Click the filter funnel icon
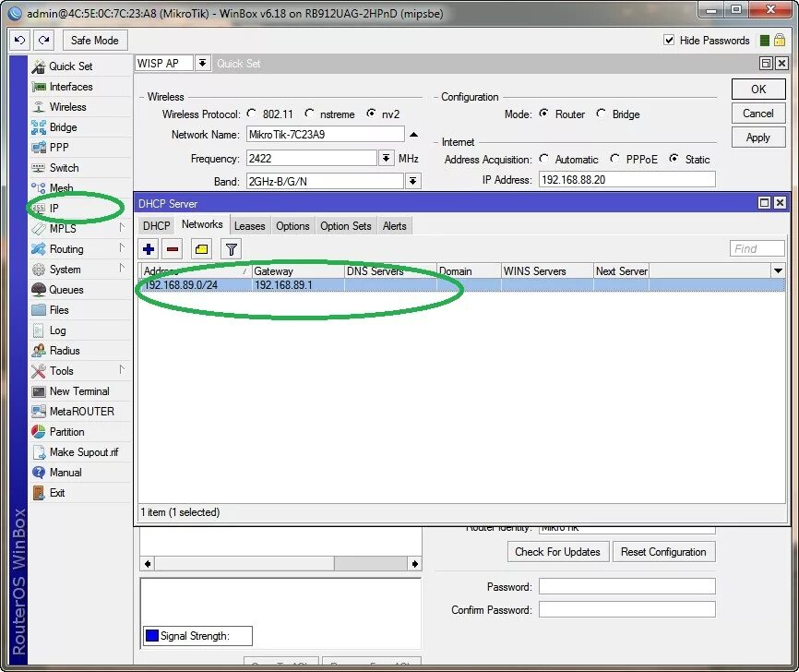Screen dimensions: 799x672 [232, 249]
